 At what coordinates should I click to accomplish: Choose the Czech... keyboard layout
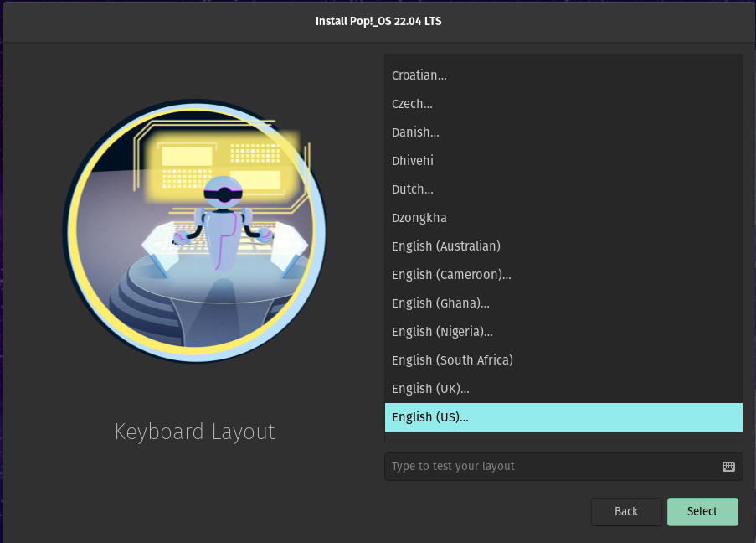[x=563, y=104]
